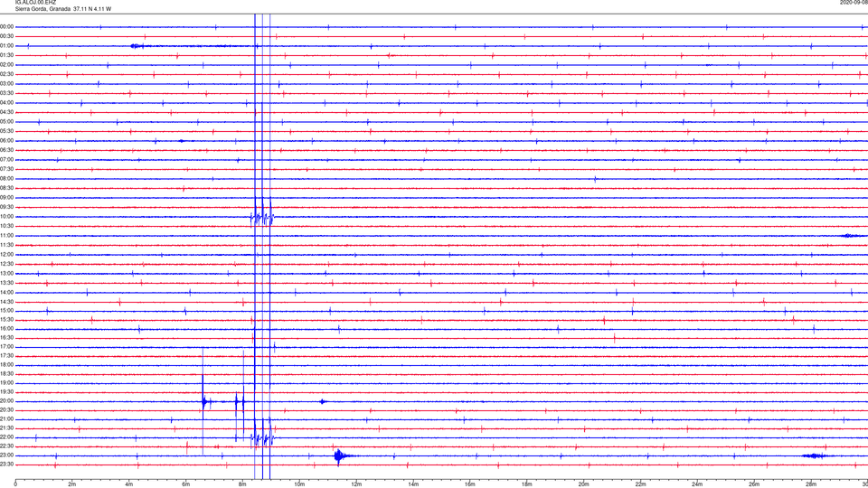
Task: Click the 26m axis tick label
Action: coord(754,484)
